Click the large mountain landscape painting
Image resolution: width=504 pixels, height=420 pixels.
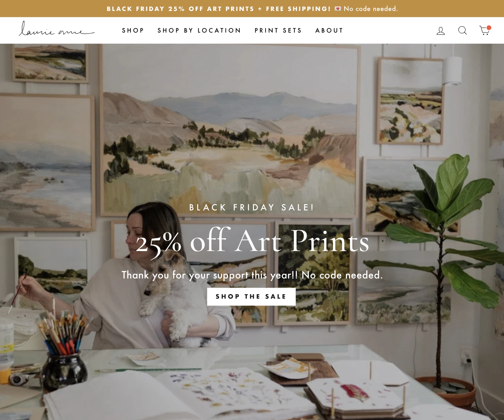click(x=229, y=130)
